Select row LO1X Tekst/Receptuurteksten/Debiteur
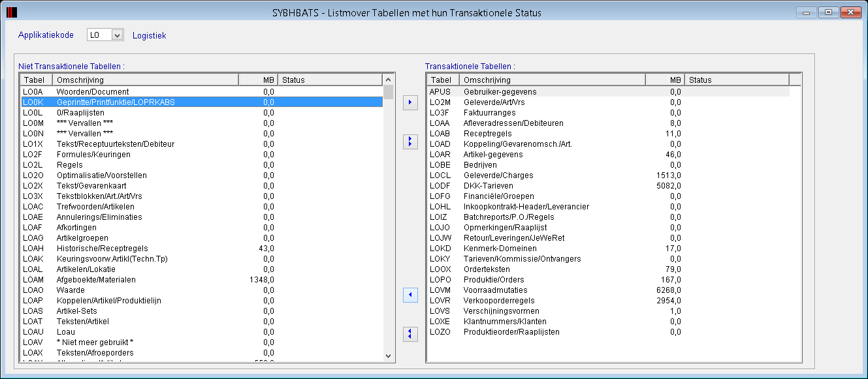This screenshot has height=379, width=868. (x=201, y=144)
